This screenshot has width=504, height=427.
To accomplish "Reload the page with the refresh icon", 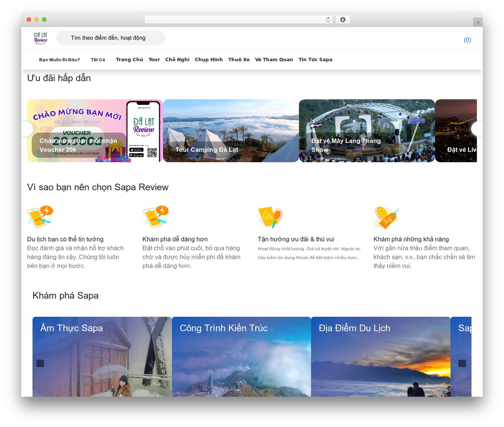I will click(x=328, y=20).
